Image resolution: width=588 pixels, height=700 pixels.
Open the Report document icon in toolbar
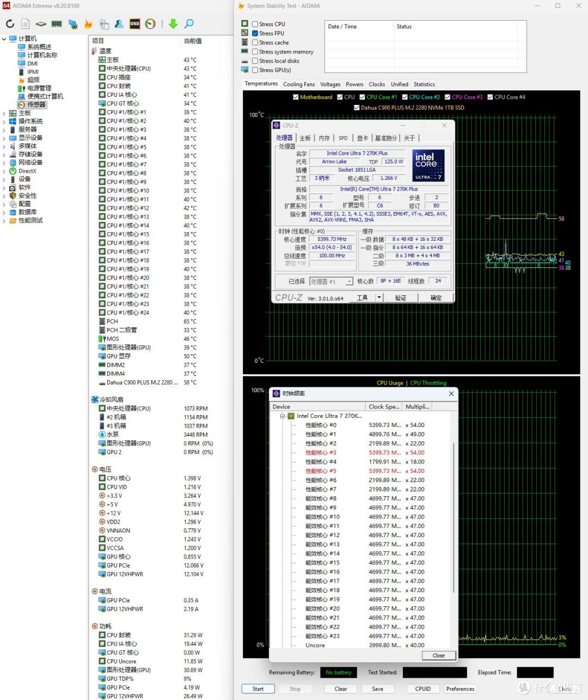[x=26, y=24]
